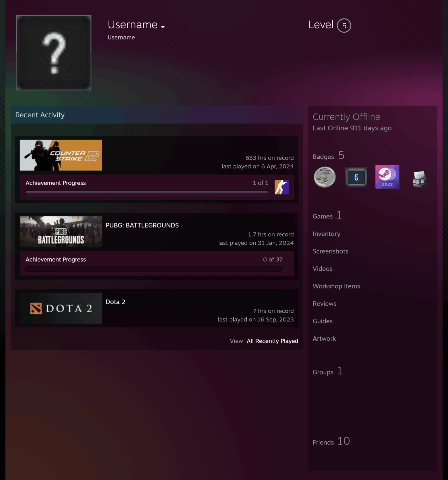Click the Counter-Strike 2 achievement icon
The height and width of the screenshot is (480, 448).
(282, 187)
